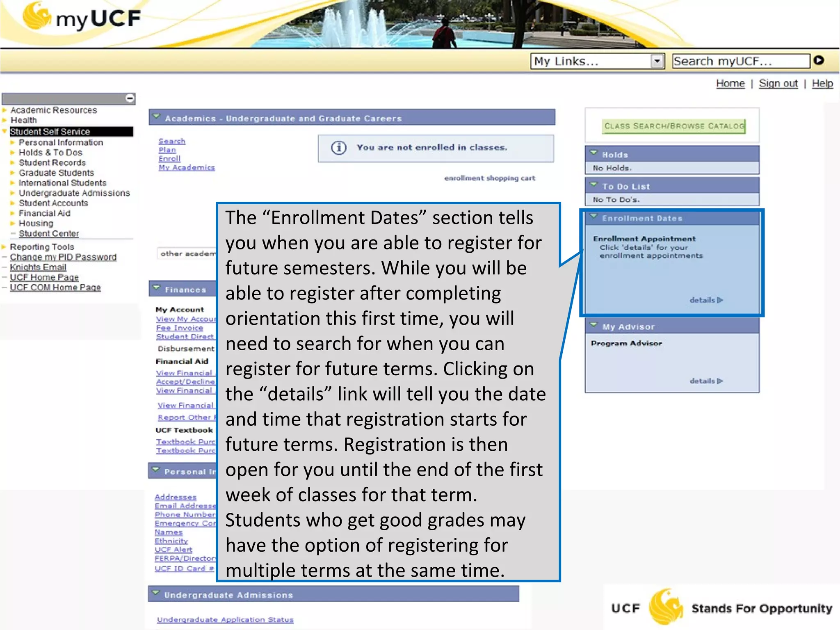Image resolution: width=840 pixels, height=630 pixels.
Task: Open International Students submenu
Action: point(62,183)
